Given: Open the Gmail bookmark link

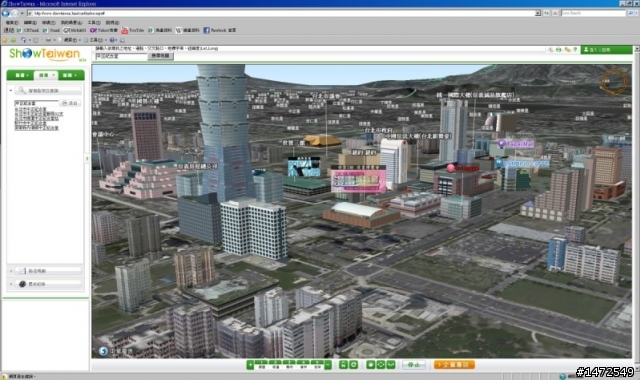Looking at the screenshot, I should tap(51, 30).
